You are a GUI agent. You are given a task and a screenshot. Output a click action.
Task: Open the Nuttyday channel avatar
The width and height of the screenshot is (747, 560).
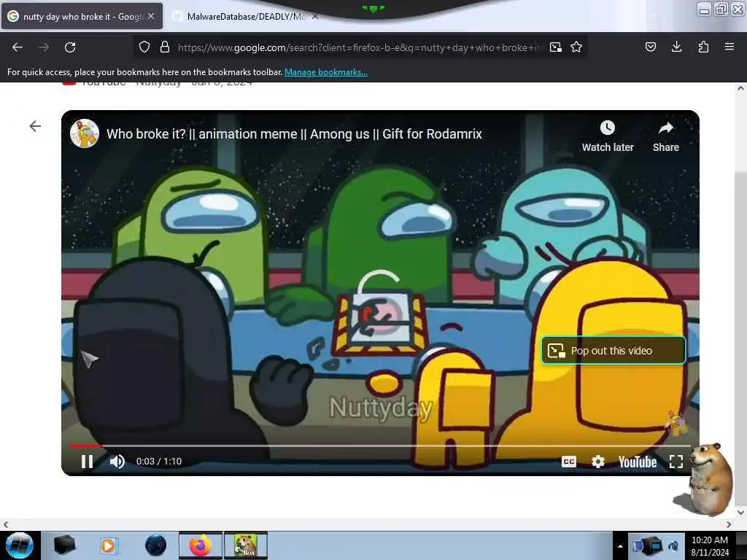coord(85,134)
